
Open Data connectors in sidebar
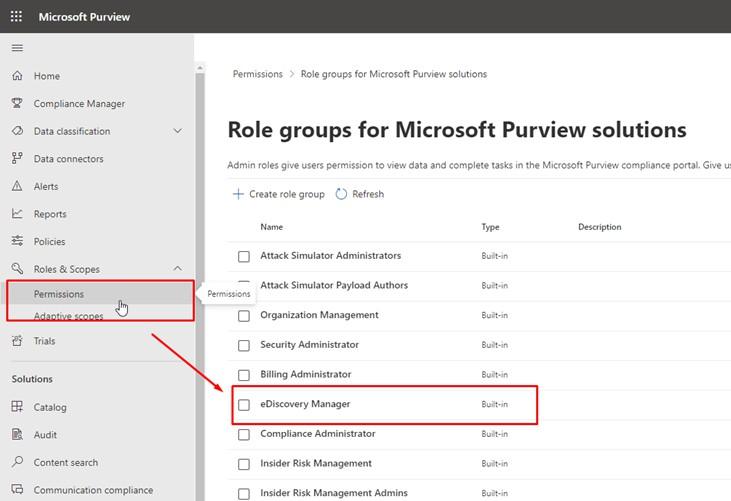69,159
